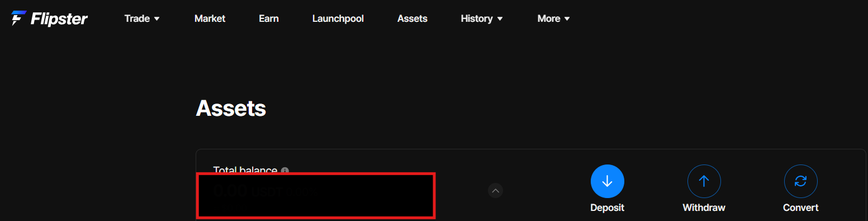The image size is (868, 221).
Task: Click the Convert label
Action: point(801,208)
